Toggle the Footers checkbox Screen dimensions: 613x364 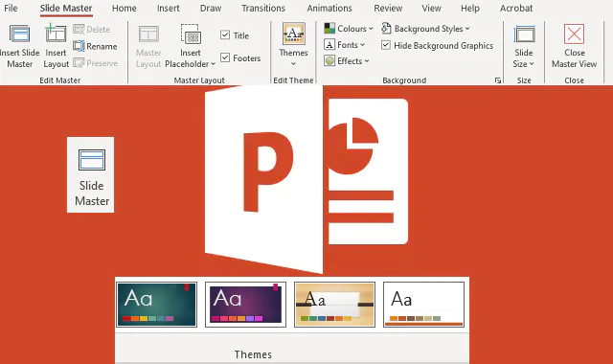point(225,57)
